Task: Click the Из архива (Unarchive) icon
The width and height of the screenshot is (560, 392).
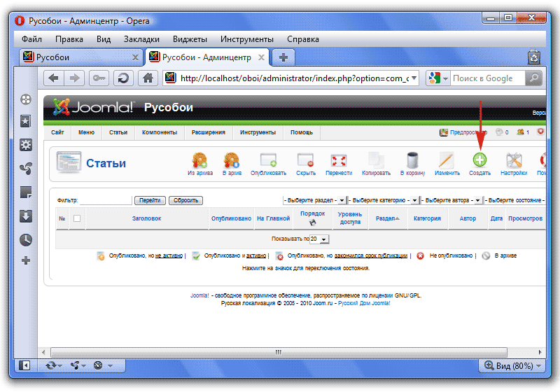Action: 200,160
